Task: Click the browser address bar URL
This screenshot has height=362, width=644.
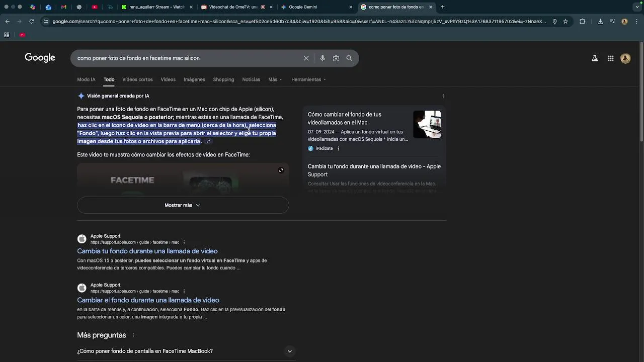Action: [299, 22]
